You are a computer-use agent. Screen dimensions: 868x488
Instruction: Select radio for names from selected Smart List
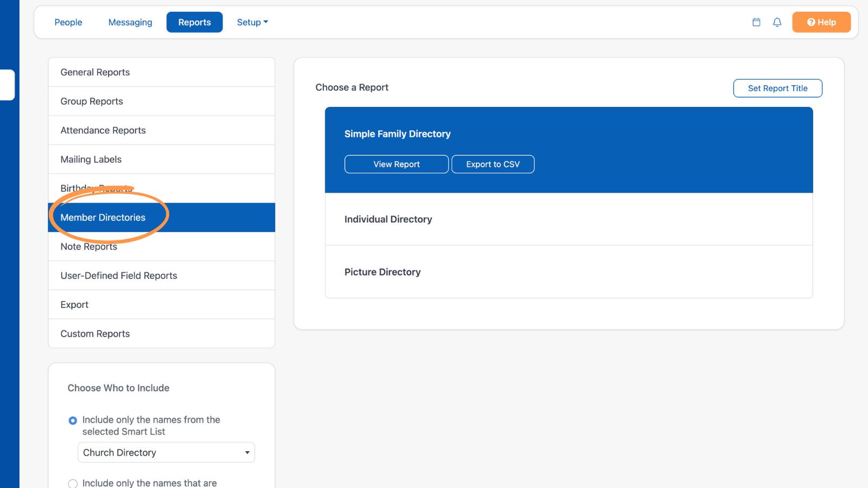(73, 421)
